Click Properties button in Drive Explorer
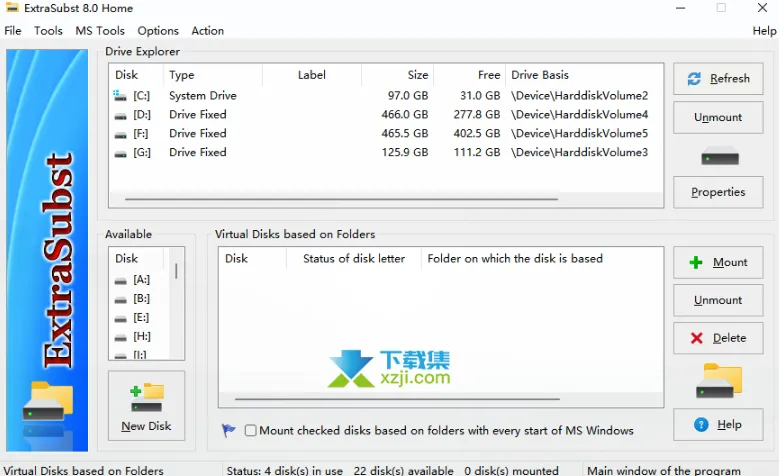This screenshot has width=779, height=476. tap(718, 192)
